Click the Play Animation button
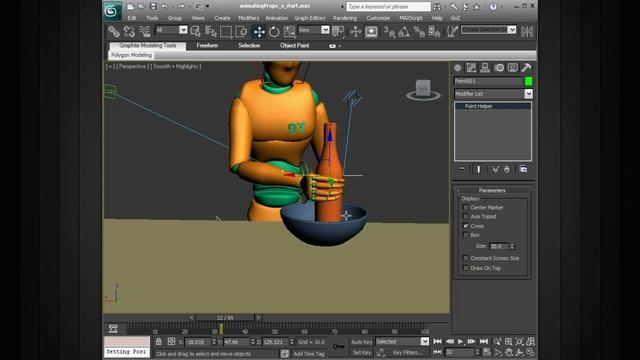The height and width of the screenshot is (360, 640). coord(460,342)
